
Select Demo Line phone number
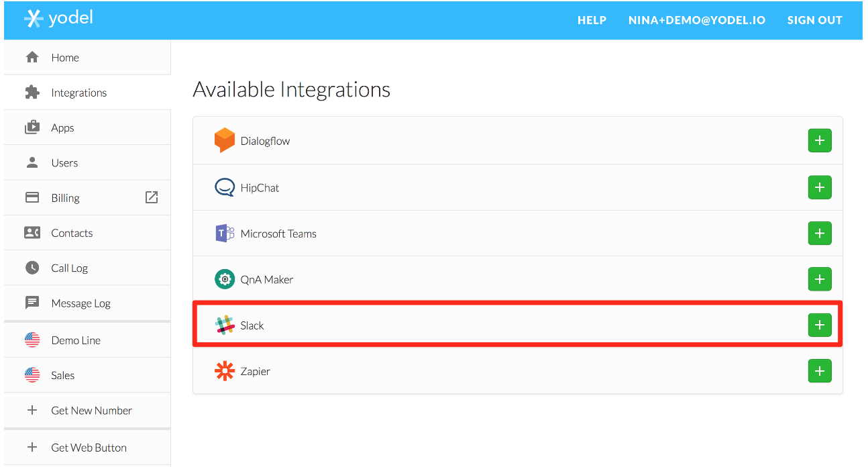[x=87, y=340]
